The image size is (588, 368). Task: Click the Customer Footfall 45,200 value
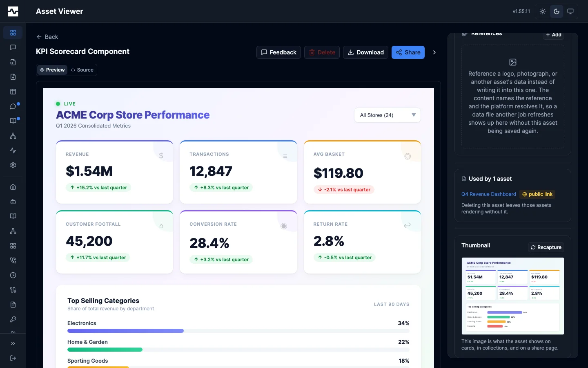[x=89, y=241]
